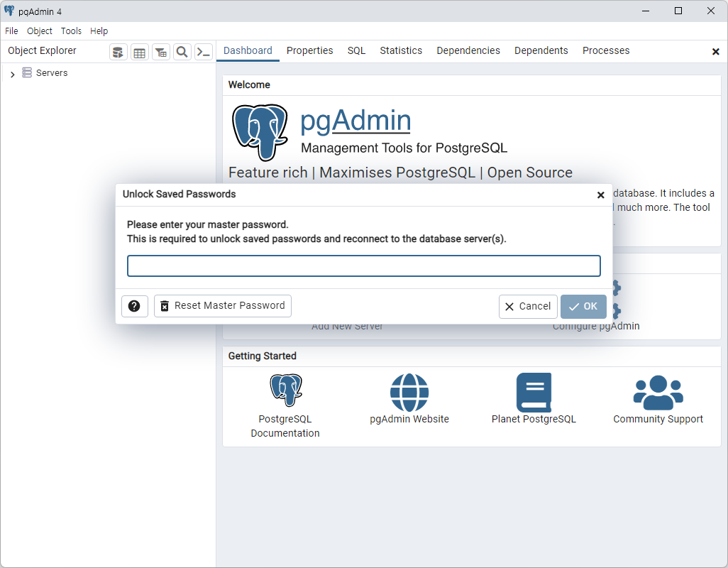Viewport: 728px width, 568px height.
Task: Close the pgAdmin 4 window
Action: click(711, 11)
